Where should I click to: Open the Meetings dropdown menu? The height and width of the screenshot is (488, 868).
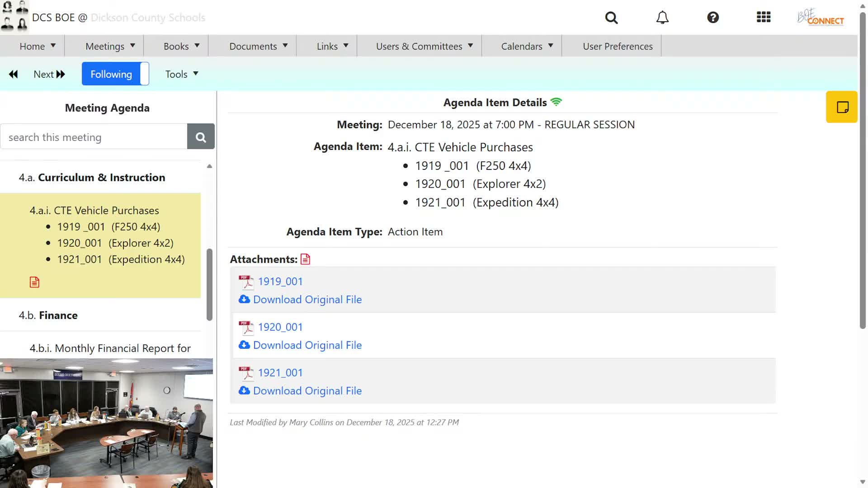pos(110,46)
